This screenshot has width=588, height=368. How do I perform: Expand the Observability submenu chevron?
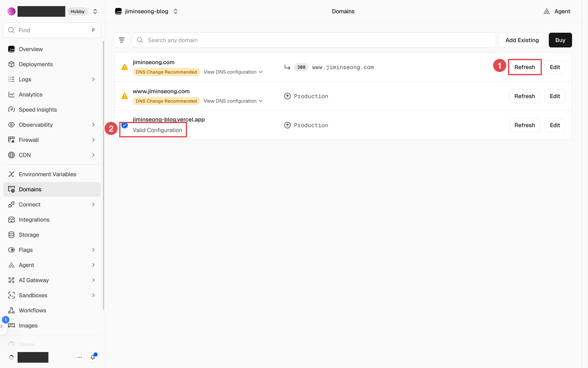(94, 125)
